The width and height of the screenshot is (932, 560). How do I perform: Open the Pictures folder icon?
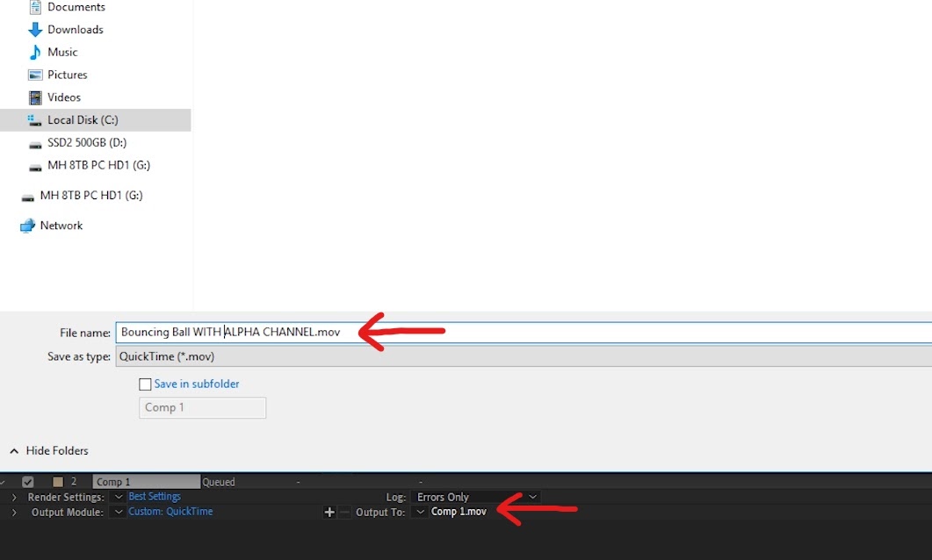(x=35, y=75)
